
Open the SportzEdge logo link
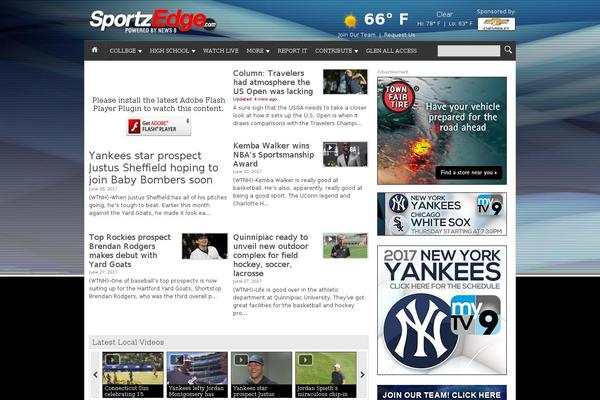tap(153, 21)
